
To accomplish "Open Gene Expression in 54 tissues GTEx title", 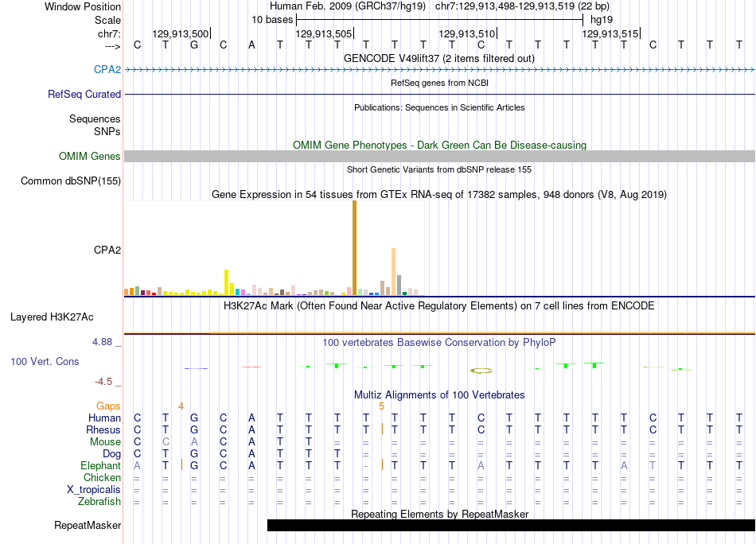I will pos(439,194).
